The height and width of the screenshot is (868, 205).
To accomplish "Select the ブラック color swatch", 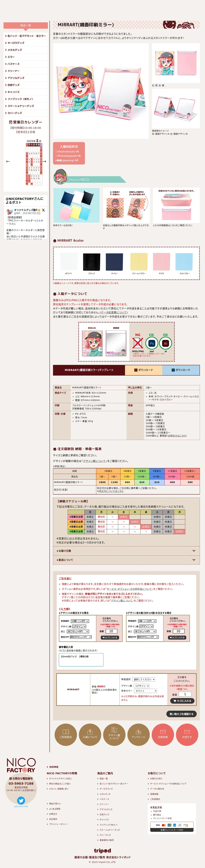I will (x=91, y=262).
